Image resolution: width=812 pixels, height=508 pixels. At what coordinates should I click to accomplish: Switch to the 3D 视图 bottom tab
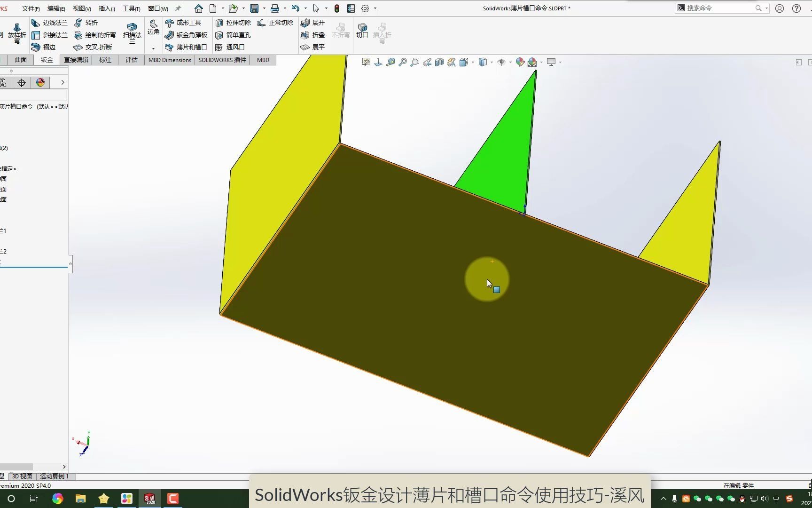22,476
